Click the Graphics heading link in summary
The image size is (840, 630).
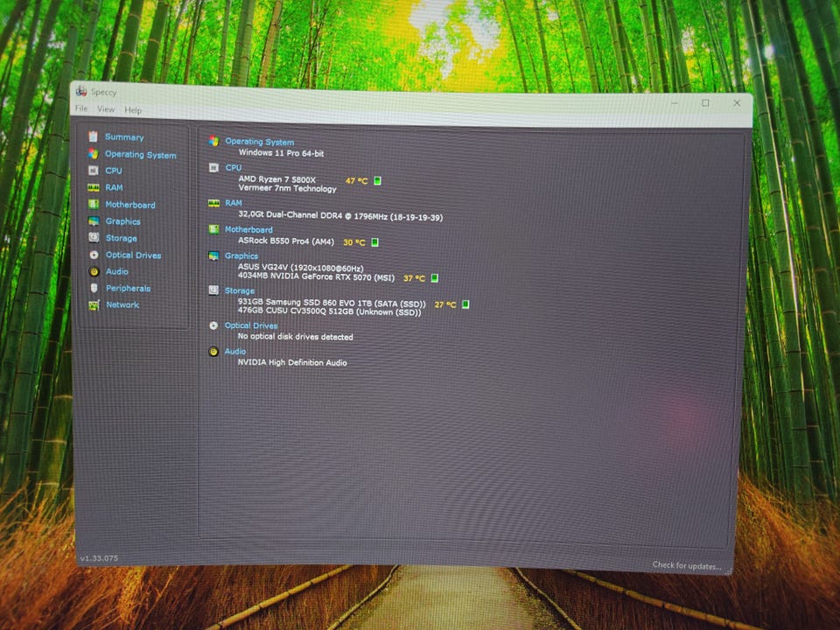[x=241, y=256]
